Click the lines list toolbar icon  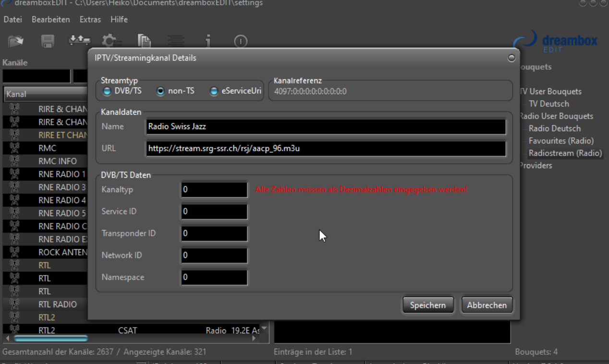tap(176, 42)
